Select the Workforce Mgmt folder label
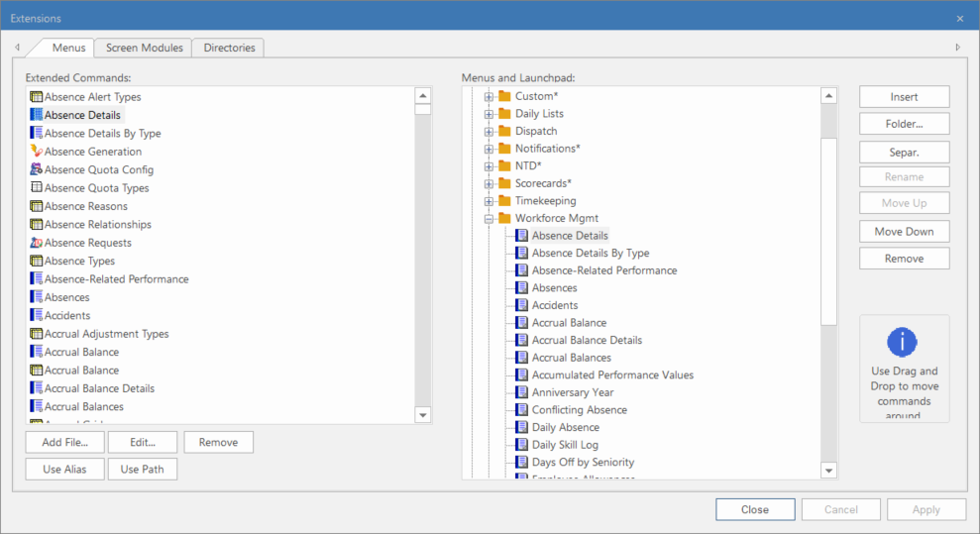This screenshot has width=980, height=534. tap(556, 218)
